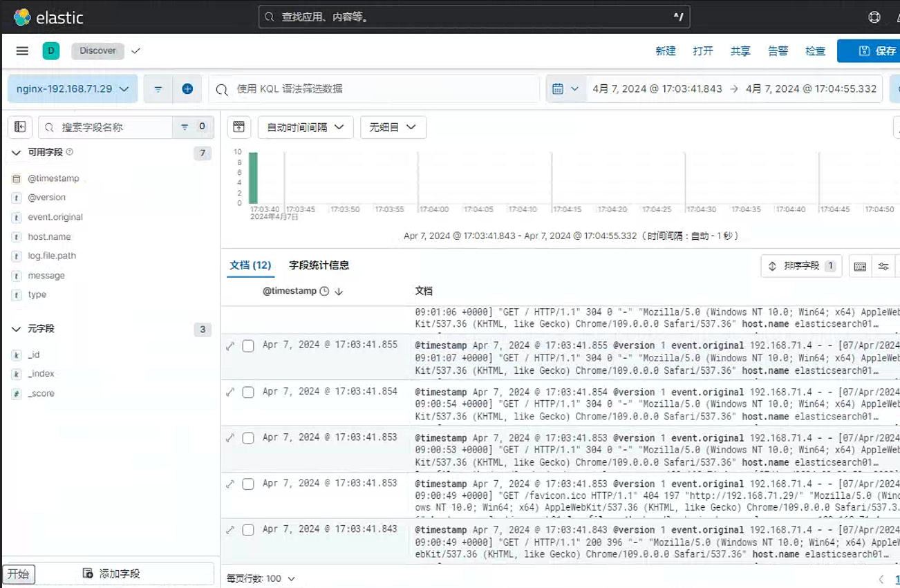
Task: Expand document details for the 17:03:41.854 row
Action: [x=230, y=392]
